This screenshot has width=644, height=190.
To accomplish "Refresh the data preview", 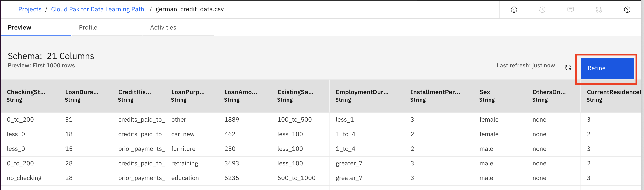I will pyautogui.click(x=568, y=68).
